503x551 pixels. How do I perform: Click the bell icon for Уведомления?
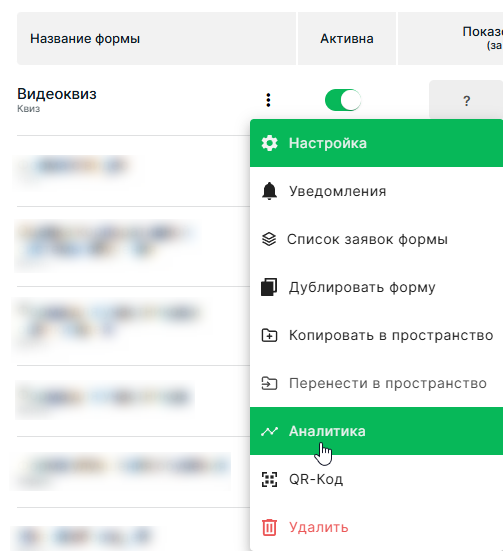pos(269,191)
